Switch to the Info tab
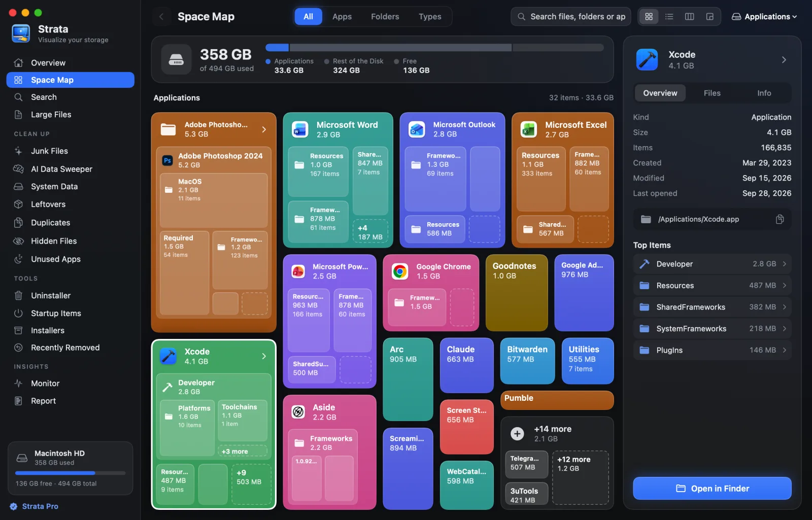 (x=764, y=93)
